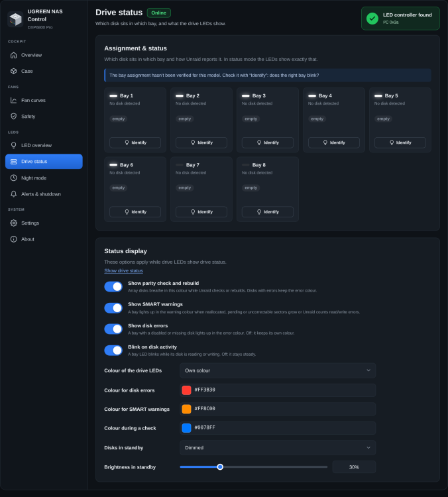448x497 pixels.
Task: Open the Settings page
Action: (44, 223)
